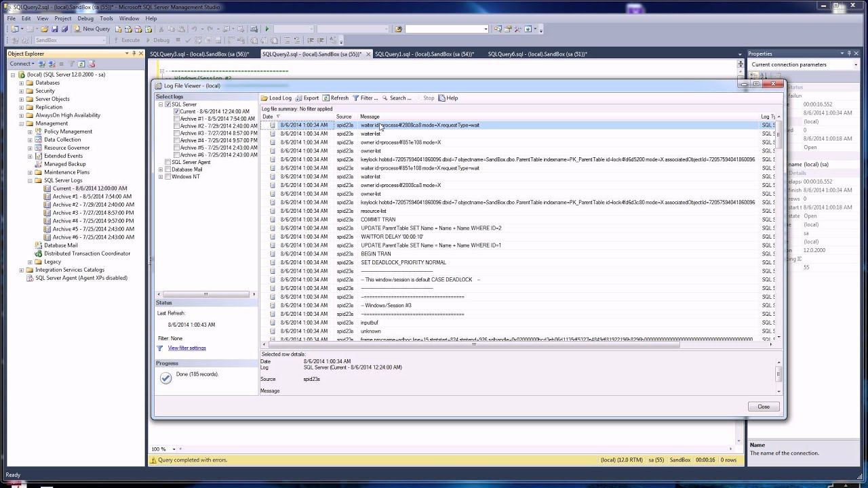The height and width of the screenshot is (488, 868).
Task: Click the Open File folder icon in toolbar
Action: 45,29
